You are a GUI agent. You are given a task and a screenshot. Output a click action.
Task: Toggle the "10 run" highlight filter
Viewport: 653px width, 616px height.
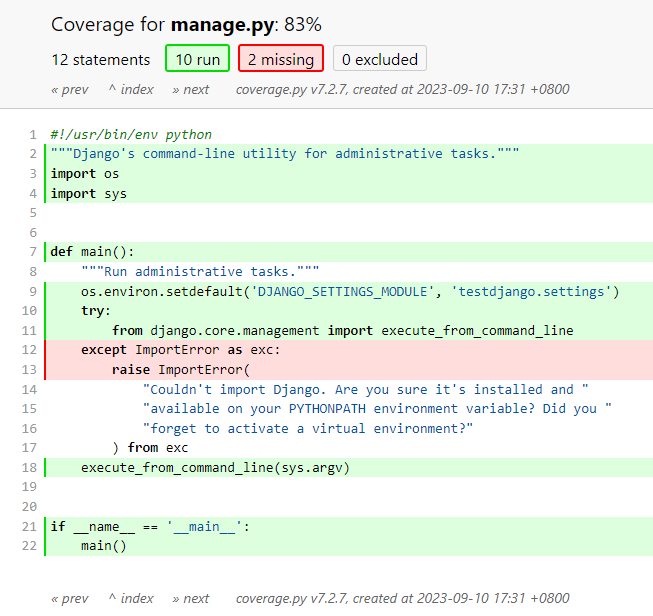[x=197, y=59]
